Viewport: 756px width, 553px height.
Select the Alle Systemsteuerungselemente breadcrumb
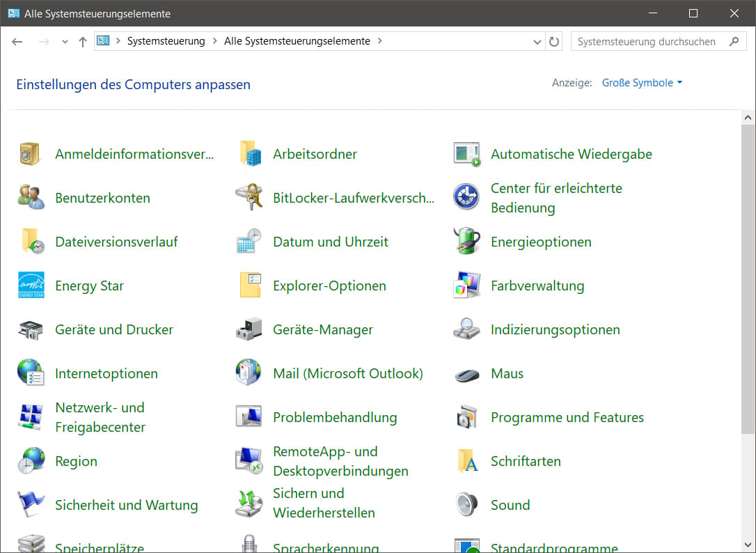[297, 41]
